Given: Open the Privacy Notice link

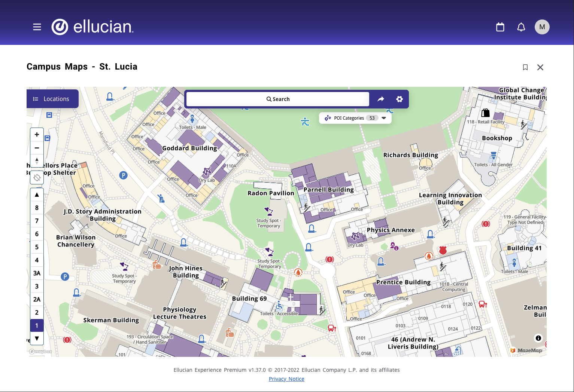Looking at the screenshot, I should [286, 379].
